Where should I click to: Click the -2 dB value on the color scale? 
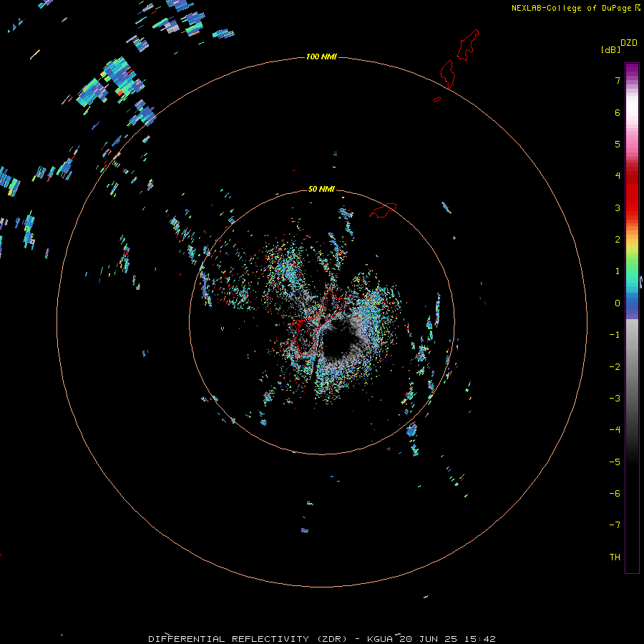(x=615, y=367)
